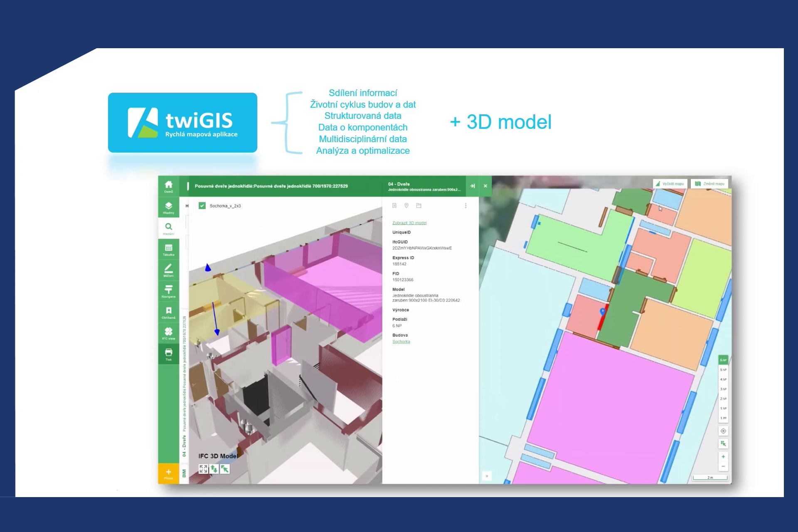
Task: Click the vertical 04 - Dveře tab label
Action: (x=184, y=446)
